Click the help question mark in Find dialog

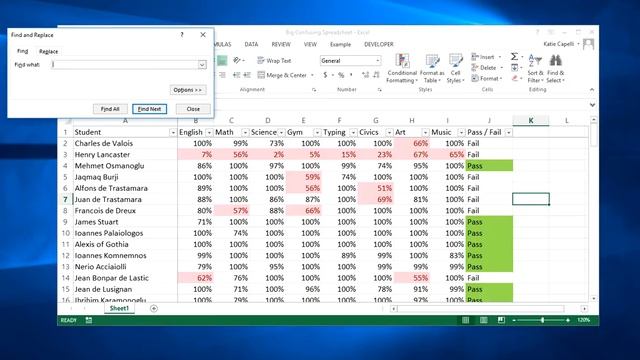coord(182,35)
